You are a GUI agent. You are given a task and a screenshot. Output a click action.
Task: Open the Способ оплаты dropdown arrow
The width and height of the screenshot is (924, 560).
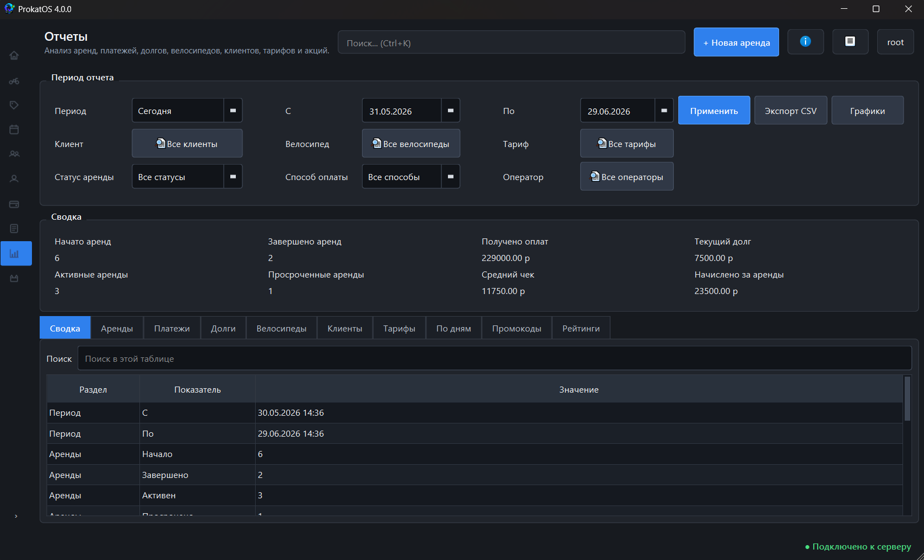click(x=451, y=176)
